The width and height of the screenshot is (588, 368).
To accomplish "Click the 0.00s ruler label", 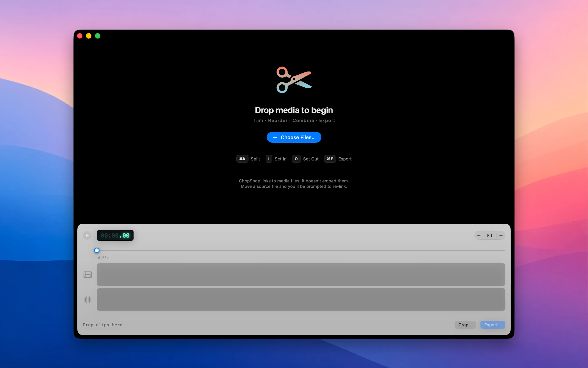I will coord(103,258).
